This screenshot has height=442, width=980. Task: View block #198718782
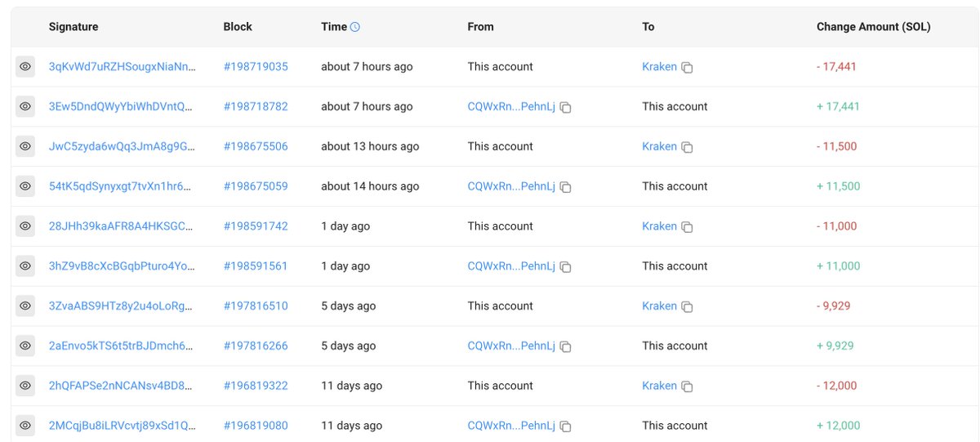coord(256,107)
